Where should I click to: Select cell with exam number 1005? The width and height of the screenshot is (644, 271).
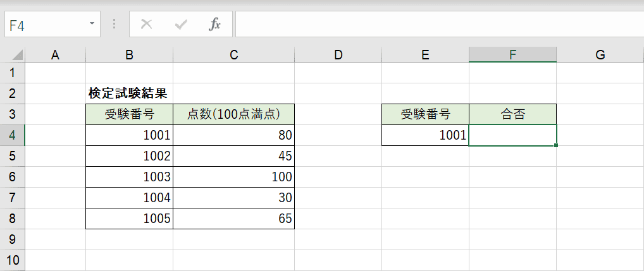(x=130, y=219)
